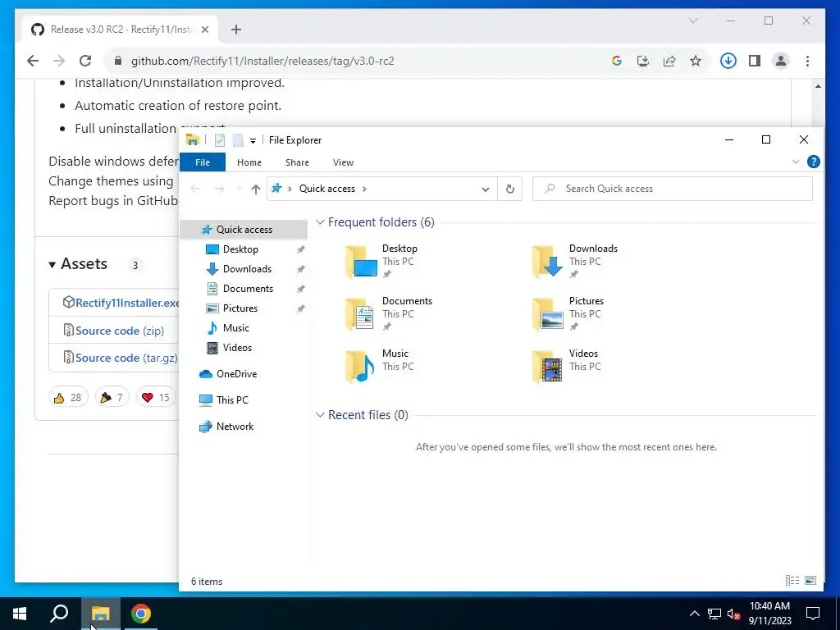Open taskbar Search
Image resolution: width=840 pixels, height=630 pixels.
coord(59,614)
